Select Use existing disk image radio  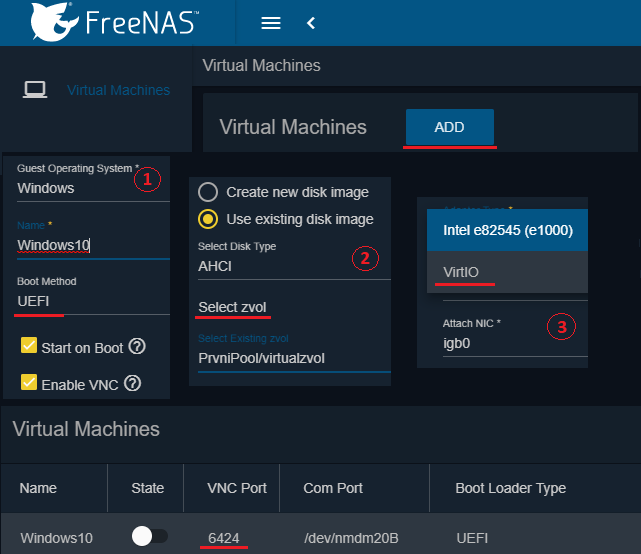(x=208, y=219)
